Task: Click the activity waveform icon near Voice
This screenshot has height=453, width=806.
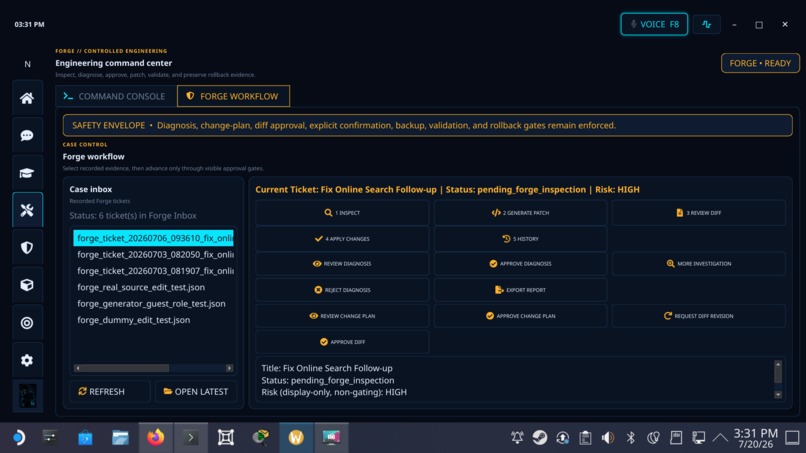Action: [x=706, y=24]
